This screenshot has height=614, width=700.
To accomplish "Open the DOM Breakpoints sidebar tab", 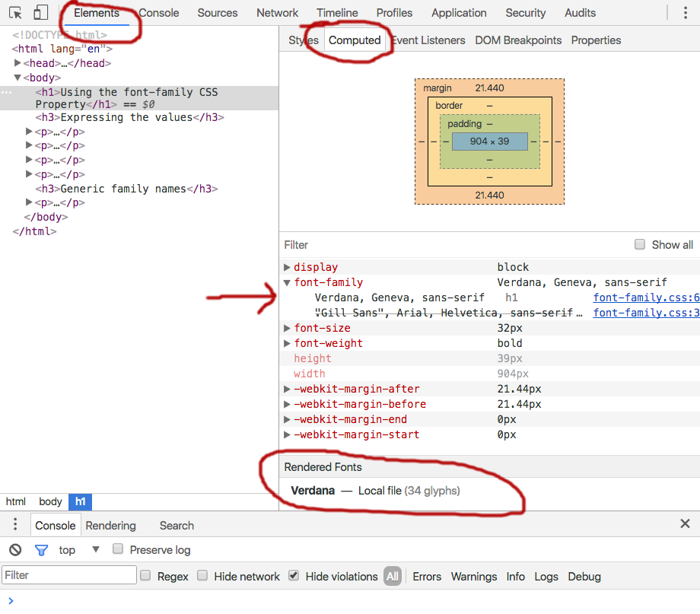I will [x=518, y=40].
